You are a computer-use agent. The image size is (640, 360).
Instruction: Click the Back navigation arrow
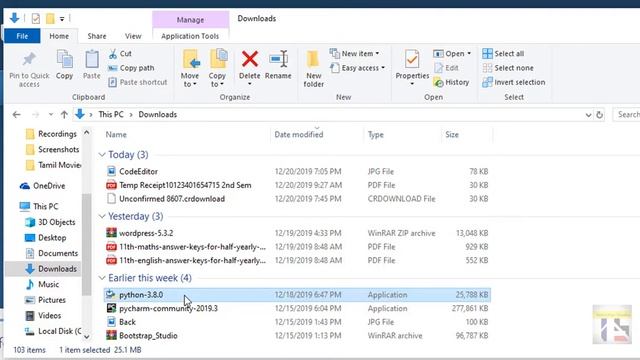point(16,115)
